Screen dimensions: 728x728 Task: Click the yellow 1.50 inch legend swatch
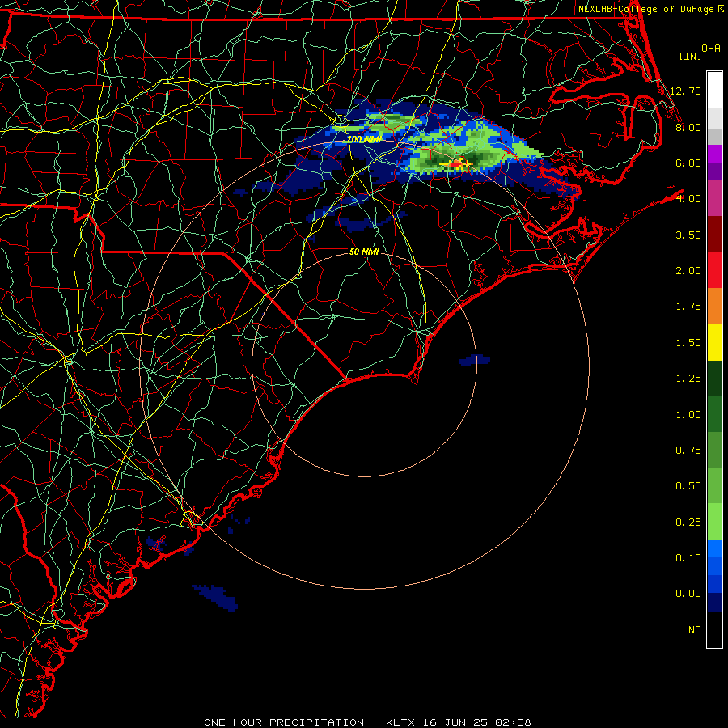[714, 342]
